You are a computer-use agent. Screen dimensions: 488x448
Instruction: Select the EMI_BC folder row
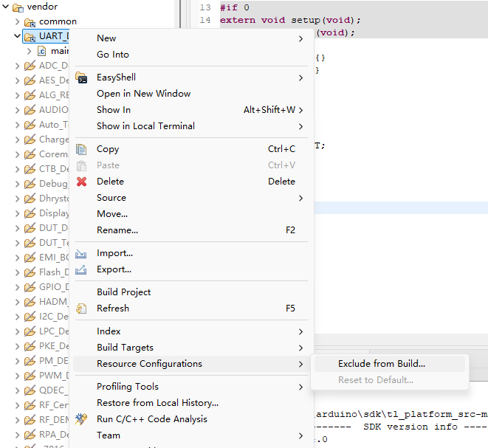(x=47, y=258)
